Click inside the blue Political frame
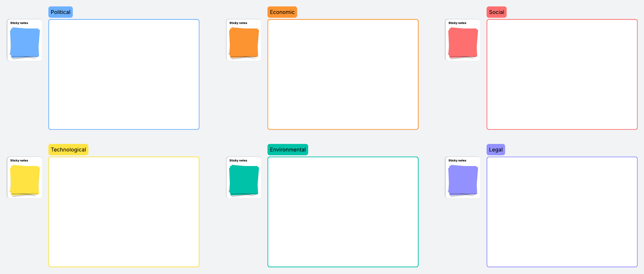Viewport: 644px width, 274px height. (124, 74)
